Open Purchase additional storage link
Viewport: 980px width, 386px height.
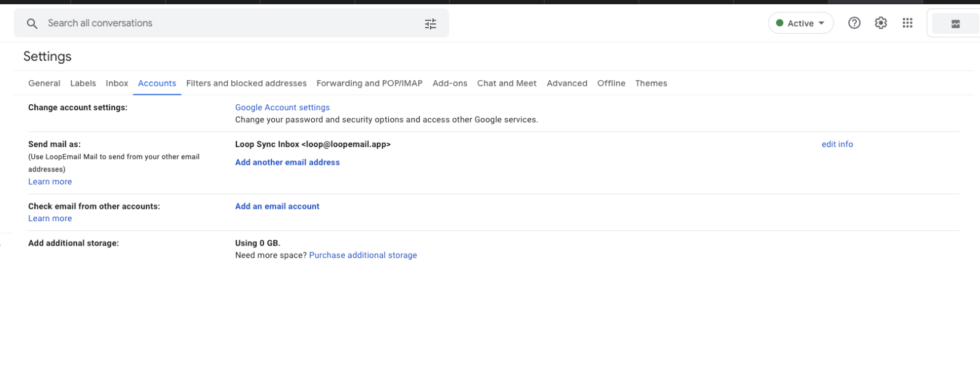(363, 255)
